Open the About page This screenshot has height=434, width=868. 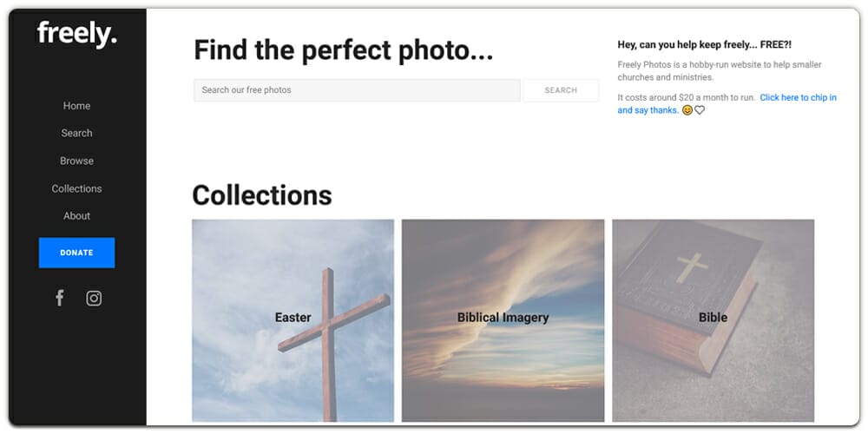point(76,216)
